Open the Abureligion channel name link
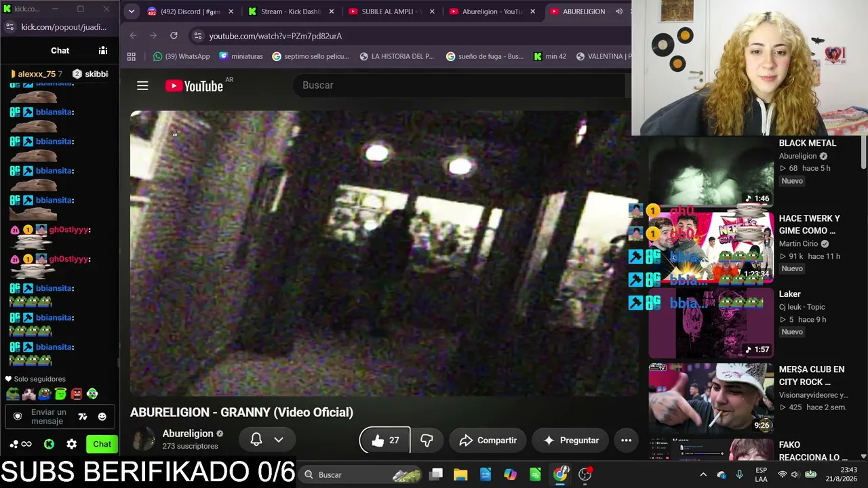This screenshot has width=868, height=488. (x=188, y=433)
